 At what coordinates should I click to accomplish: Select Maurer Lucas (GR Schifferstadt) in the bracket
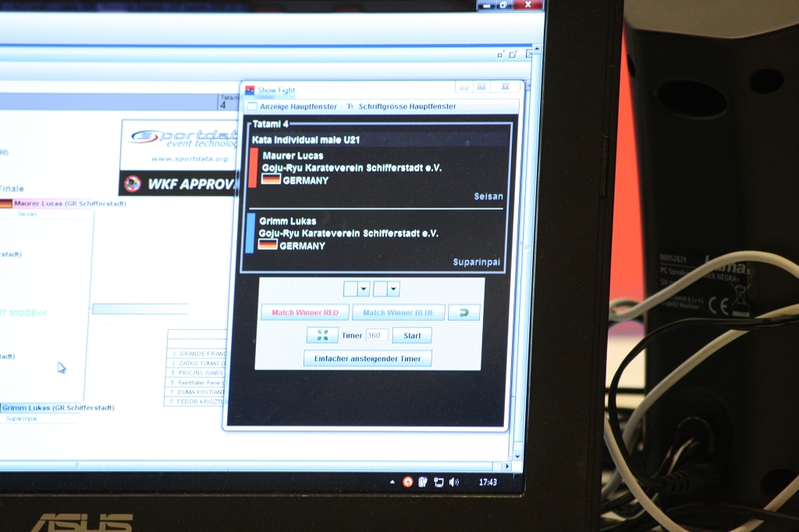click(69, 204)
